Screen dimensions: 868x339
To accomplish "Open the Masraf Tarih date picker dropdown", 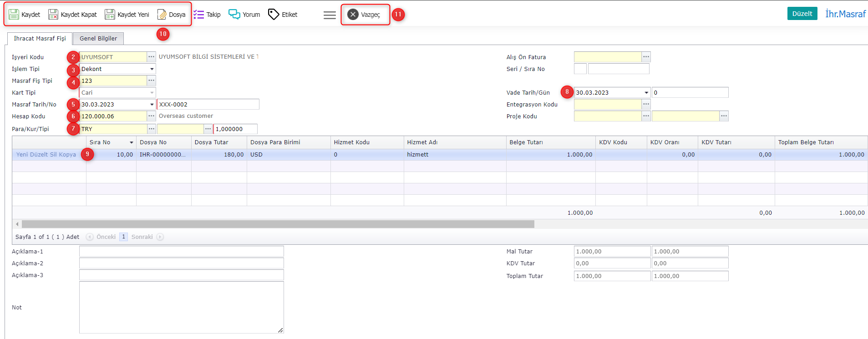I will [152, 105].
